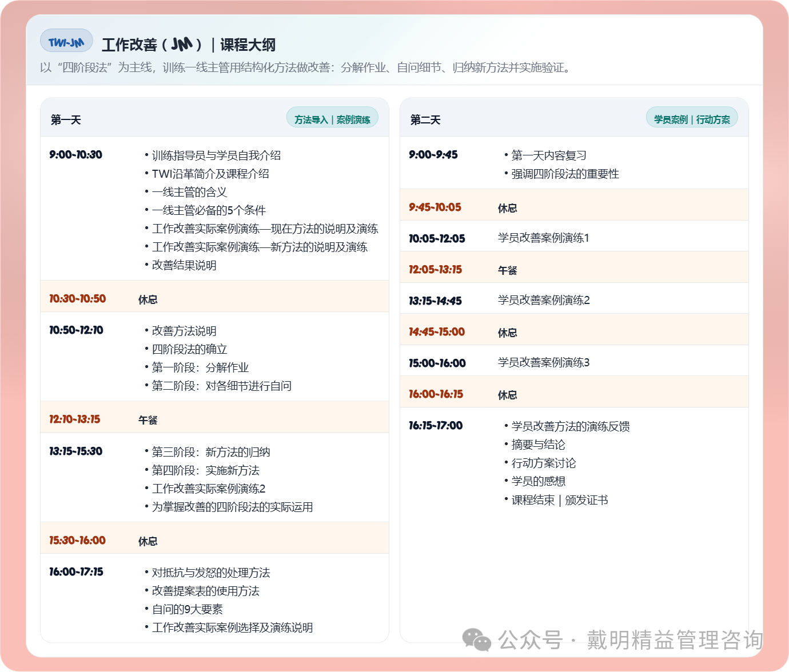Select the 方法导入 | 案例演练 tag
This screenshot has width=789, height=672.
(332, 119)
